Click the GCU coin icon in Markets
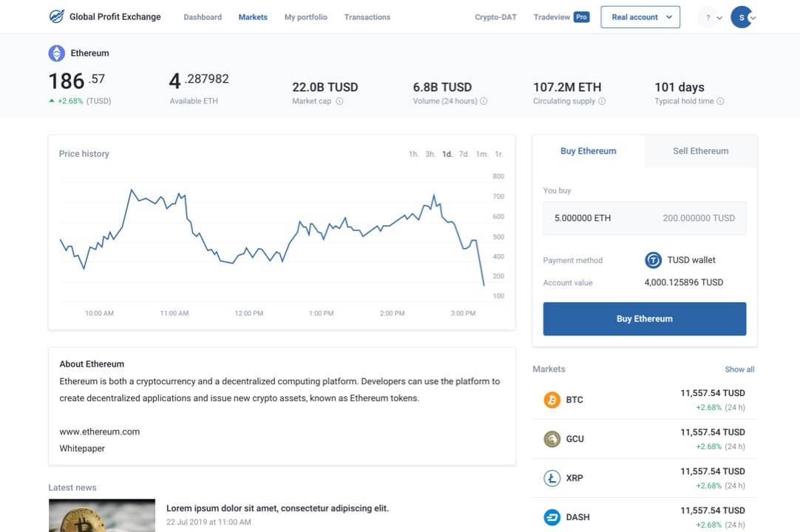Viewport: 800px width, 532px height. coord(552,439)
